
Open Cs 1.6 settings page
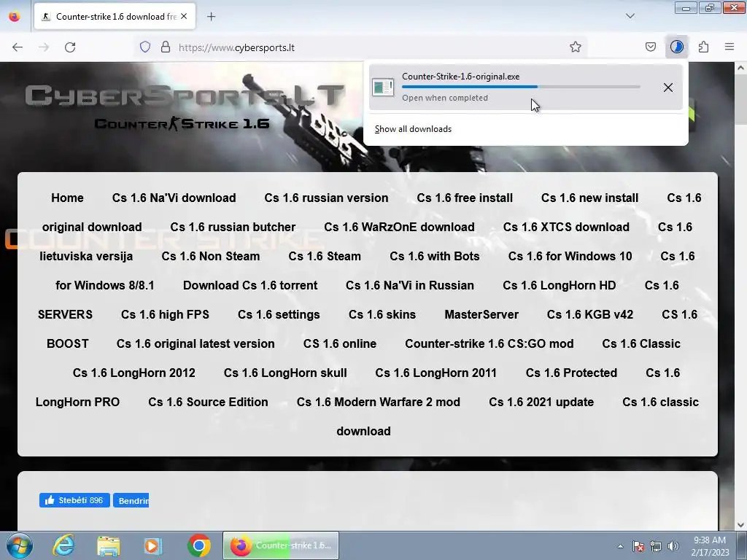[279, 314]
